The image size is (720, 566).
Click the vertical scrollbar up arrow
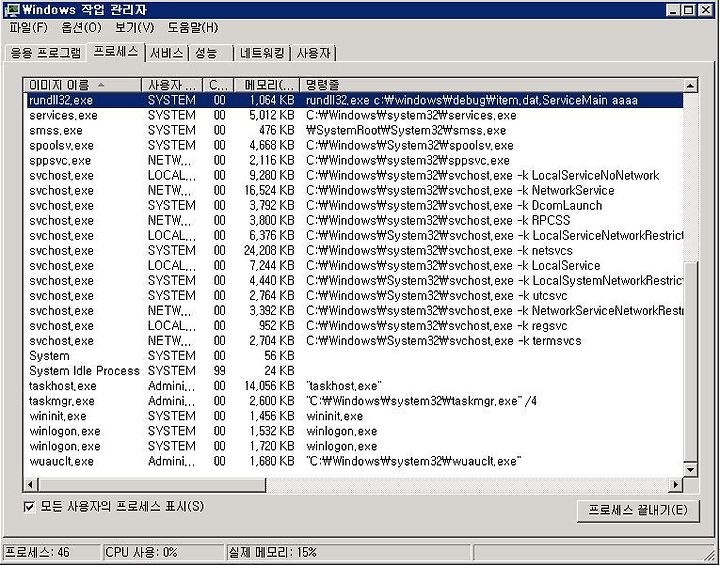coord(690,85)
